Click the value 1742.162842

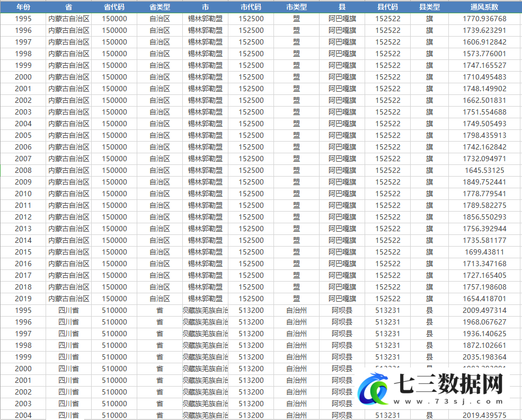485,147
